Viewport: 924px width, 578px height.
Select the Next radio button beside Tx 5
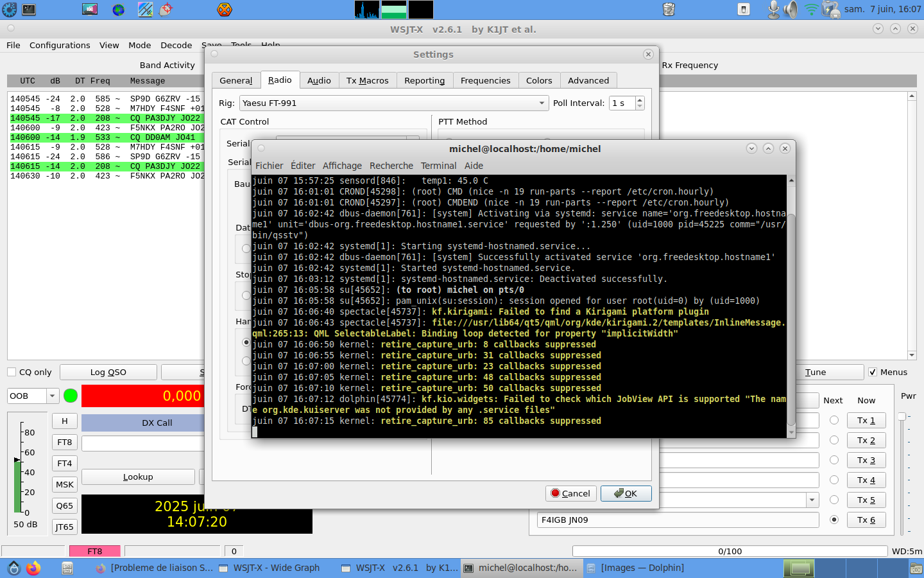[x=834, y=500]
